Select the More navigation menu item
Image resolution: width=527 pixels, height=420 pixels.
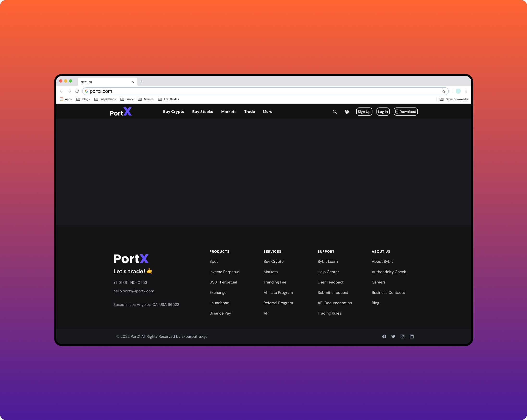267,111
